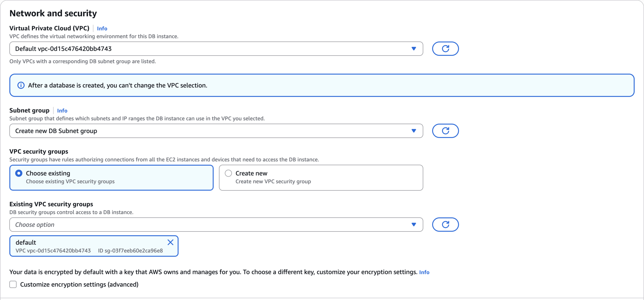Refresh existing VPC security groups list
This screenshot has height=300, width=644.
click(445, 224)
